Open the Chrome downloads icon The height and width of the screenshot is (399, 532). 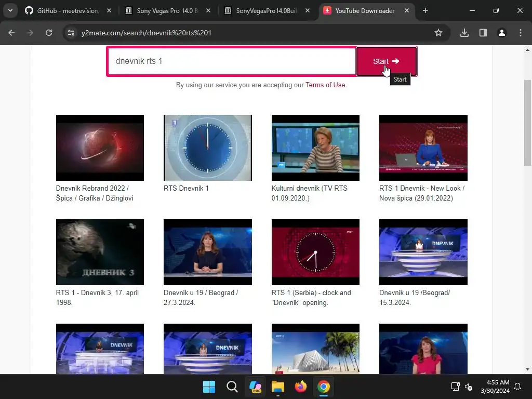464,33
